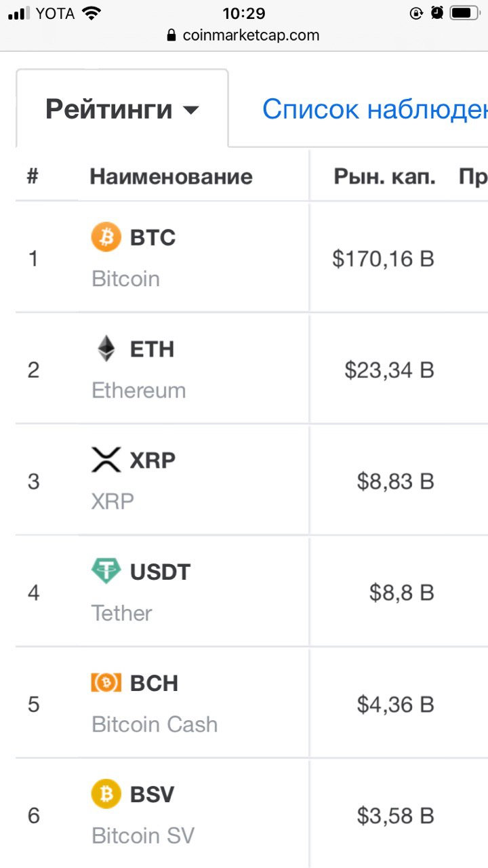Tap the Bitcoin SV yellow icon

point(106,793)
